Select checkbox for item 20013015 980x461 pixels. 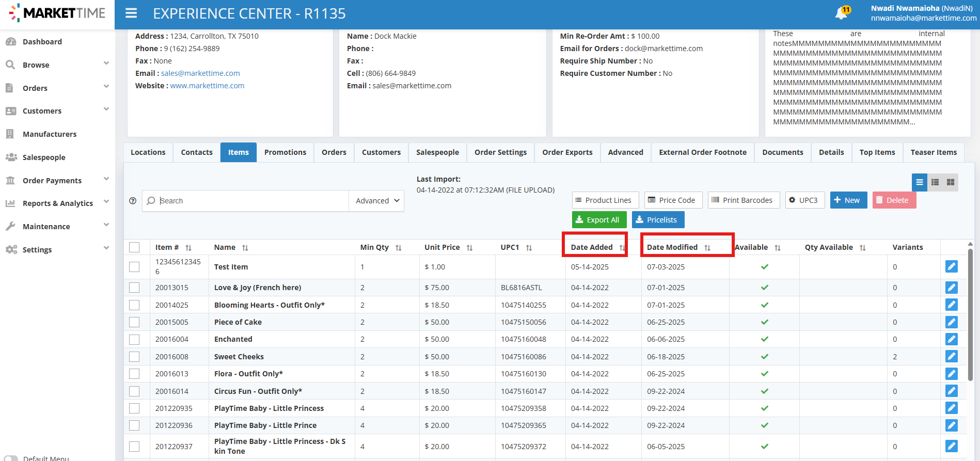[x=134, y=288]
